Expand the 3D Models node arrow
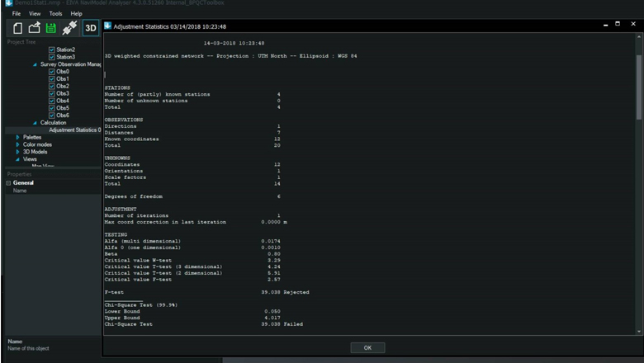The image size is (644, 363). 17,152
